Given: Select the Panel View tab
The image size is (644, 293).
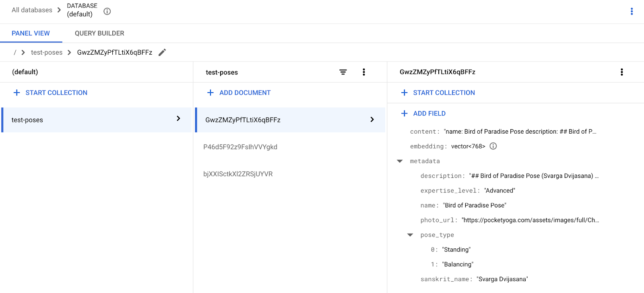Looking at the screenshot, I should [x=31, y=33].
